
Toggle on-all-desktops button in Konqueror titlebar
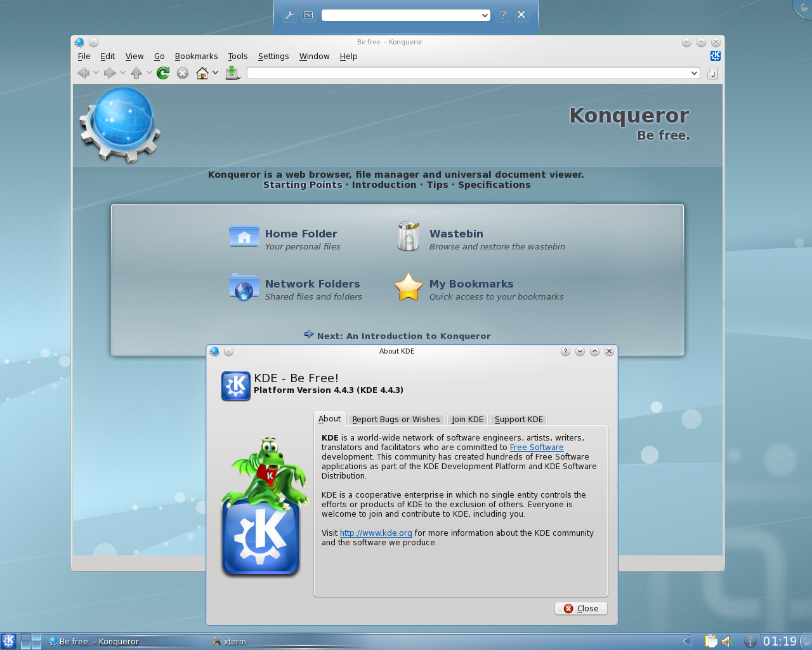93,43
